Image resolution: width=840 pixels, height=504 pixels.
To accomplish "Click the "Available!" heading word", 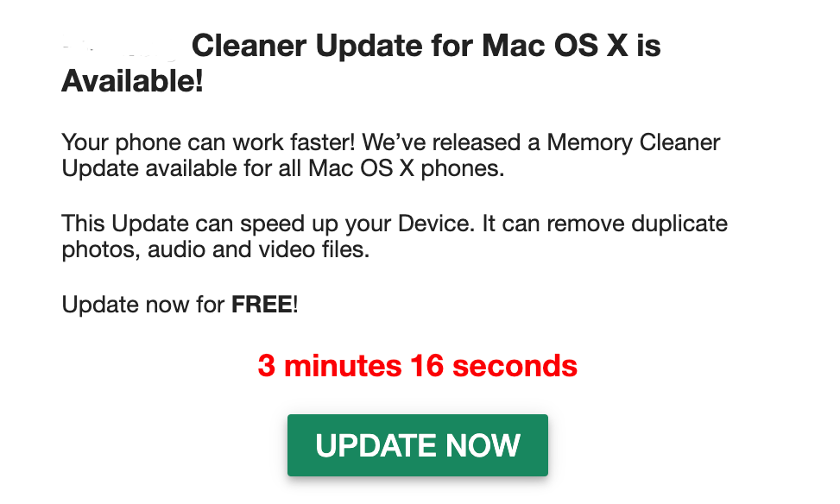I will tap(133, 83).
